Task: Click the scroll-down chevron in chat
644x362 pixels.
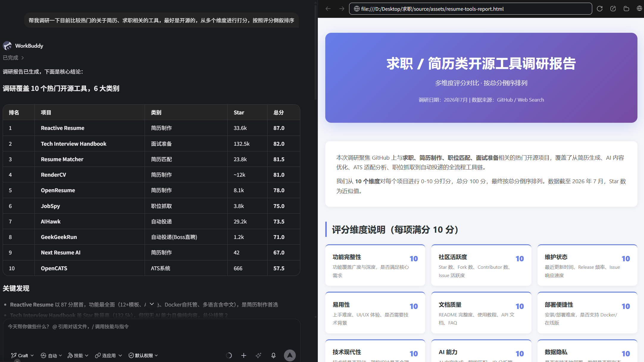Action: click(152, 304)
